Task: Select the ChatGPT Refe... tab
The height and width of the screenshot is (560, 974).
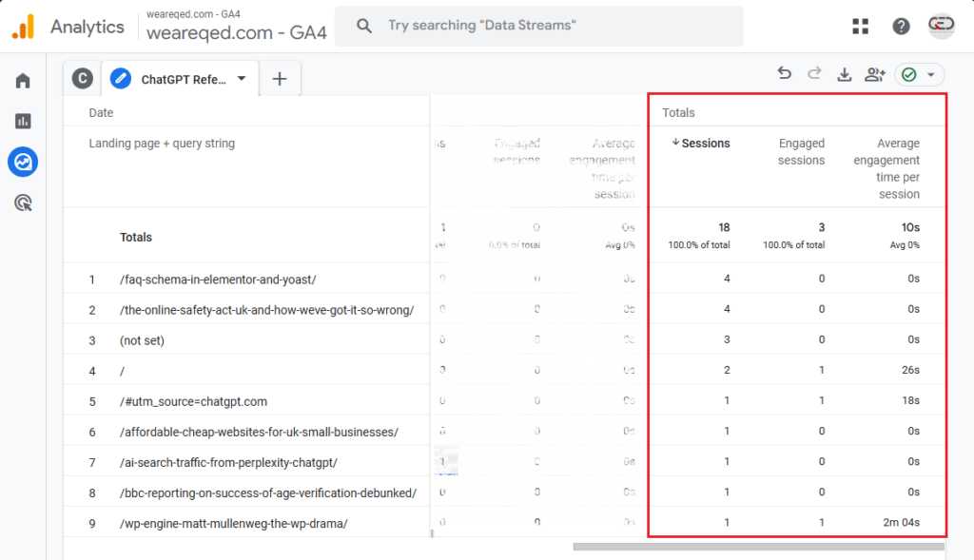Action: click(x=180, y=79)
